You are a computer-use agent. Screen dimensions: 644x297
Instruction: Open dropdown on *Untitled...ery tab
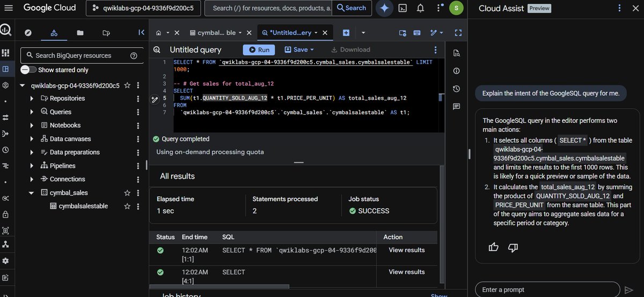(x=317, y=33)
